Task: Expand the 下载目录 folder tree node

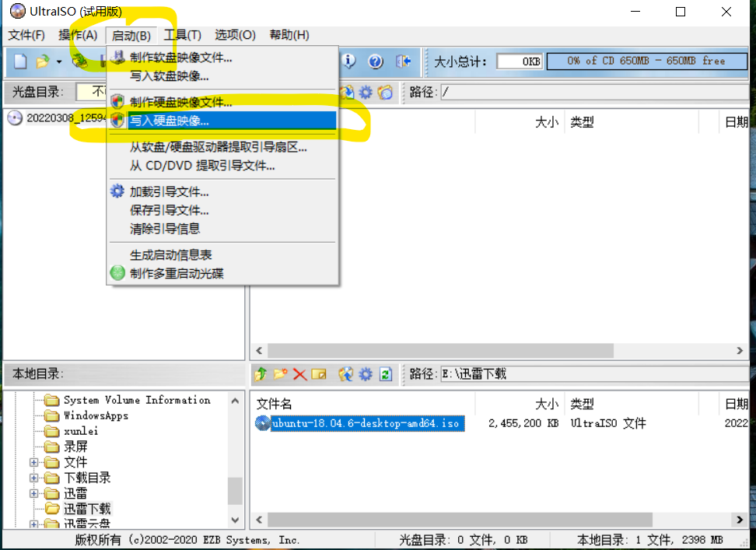Action: click(x=33, y=478)
